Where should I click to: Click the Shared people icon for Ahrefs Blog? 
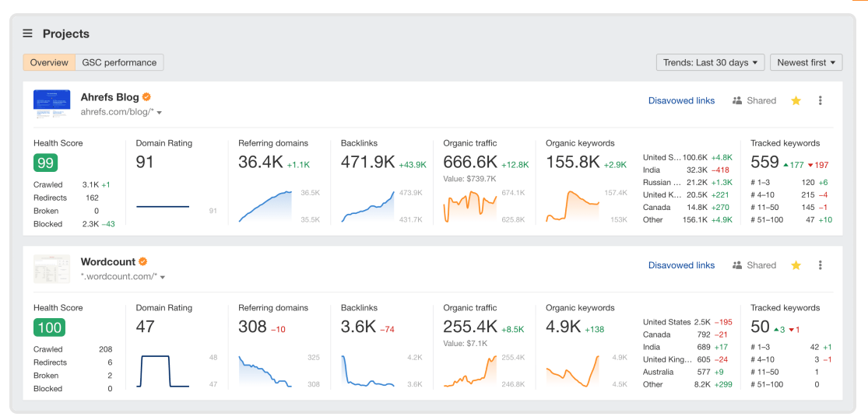tap(736, 100)
